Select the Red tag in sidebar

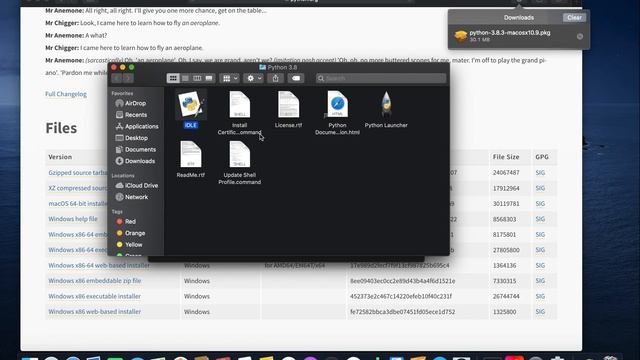tap(130, 221)
